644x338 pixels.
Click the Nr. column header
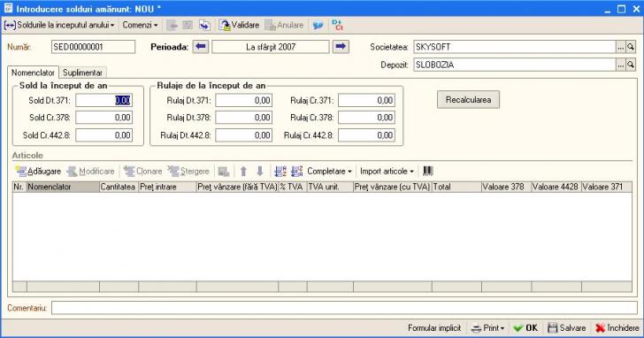[19, 187]
